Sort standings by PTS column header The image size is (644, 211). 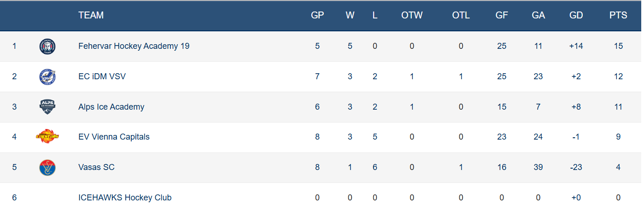pos(618,15)
